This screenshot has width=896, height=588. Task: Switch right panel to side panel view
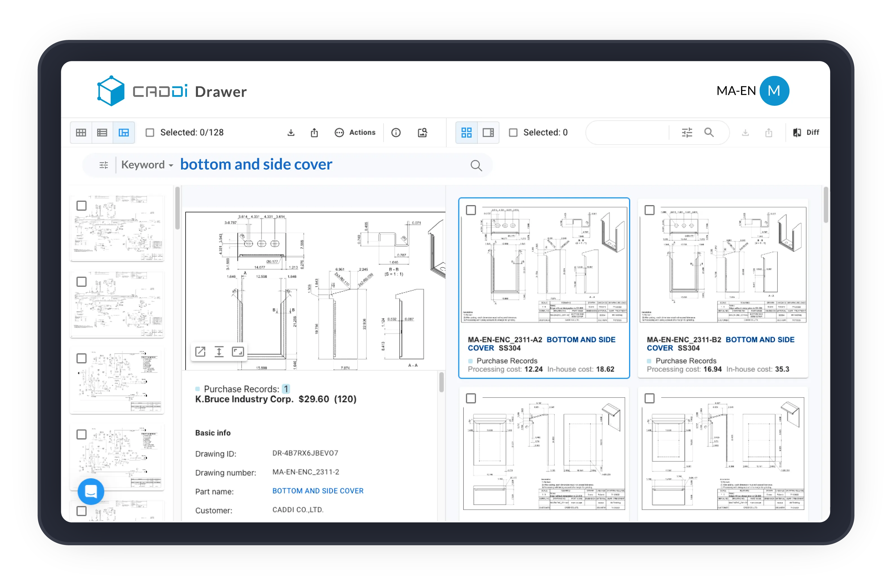coord(488,133)
